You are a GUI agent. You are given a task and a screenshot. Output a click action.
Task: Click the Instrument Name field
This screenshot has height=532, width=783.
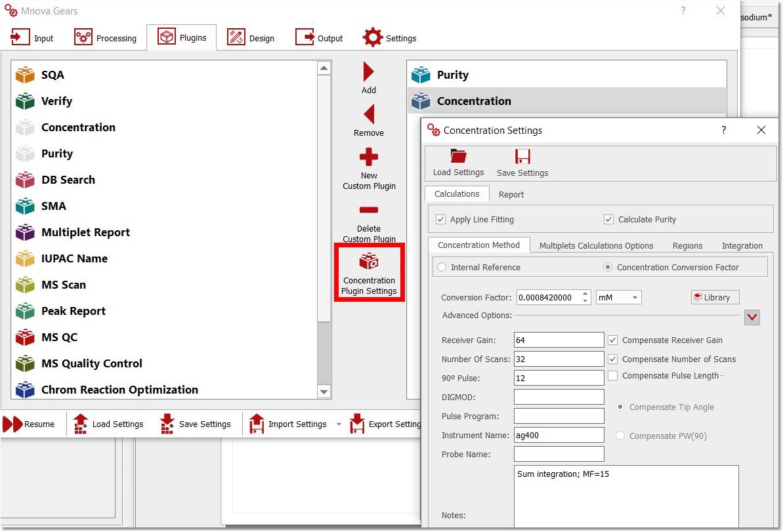click(x=559, y=435)
